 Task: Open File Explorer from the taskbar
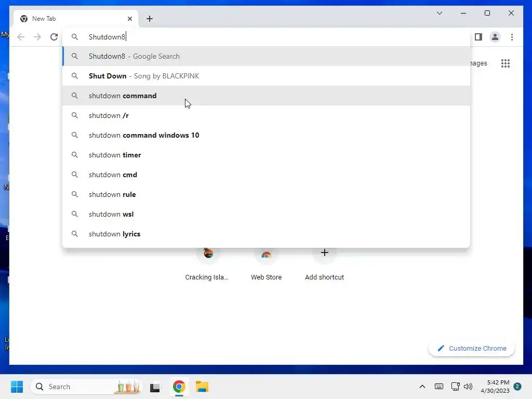pos(202,387)
